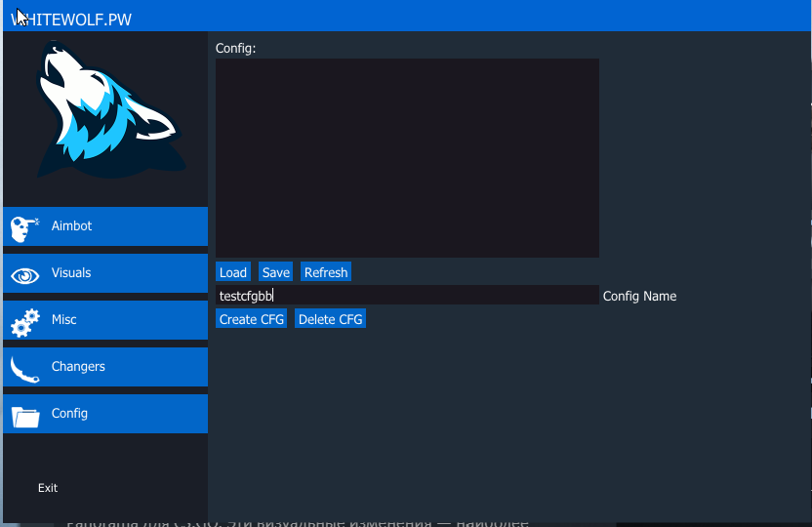
Task: Open the Aimbot tab label
Action: pyautogui.click(x=71, y=225)
